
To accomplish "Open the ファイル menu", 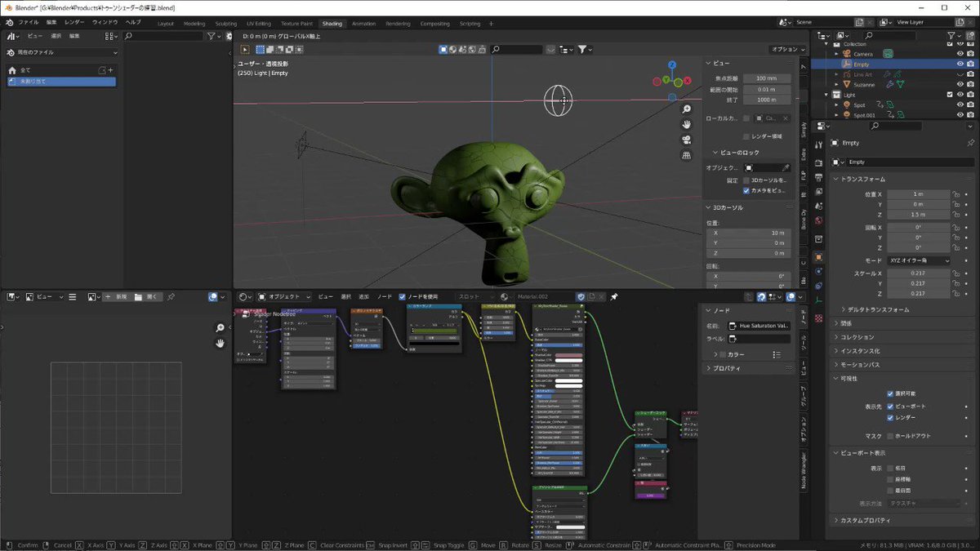I will coord(28,22).
